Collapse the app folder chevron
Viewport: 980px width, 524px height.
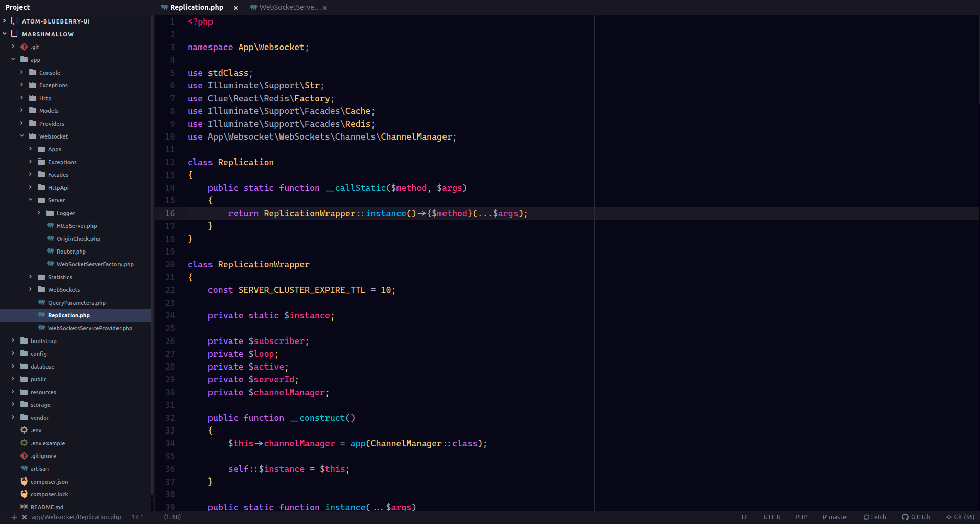pyautogui.click(x=13, y=59)
